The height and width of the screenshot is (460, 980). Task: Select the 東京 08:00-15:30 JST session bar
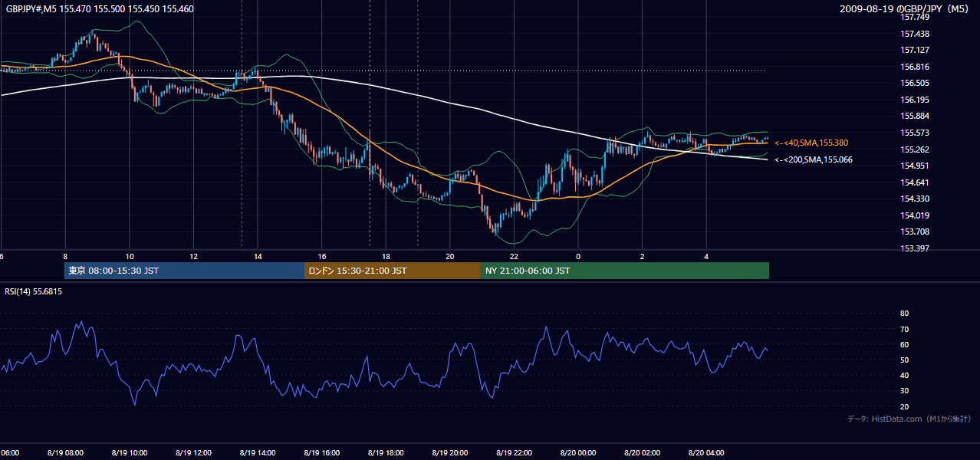coord(185,271)
